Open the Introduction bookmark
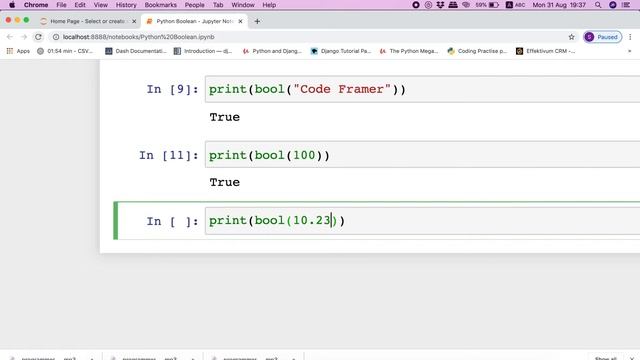 (203, 51)
